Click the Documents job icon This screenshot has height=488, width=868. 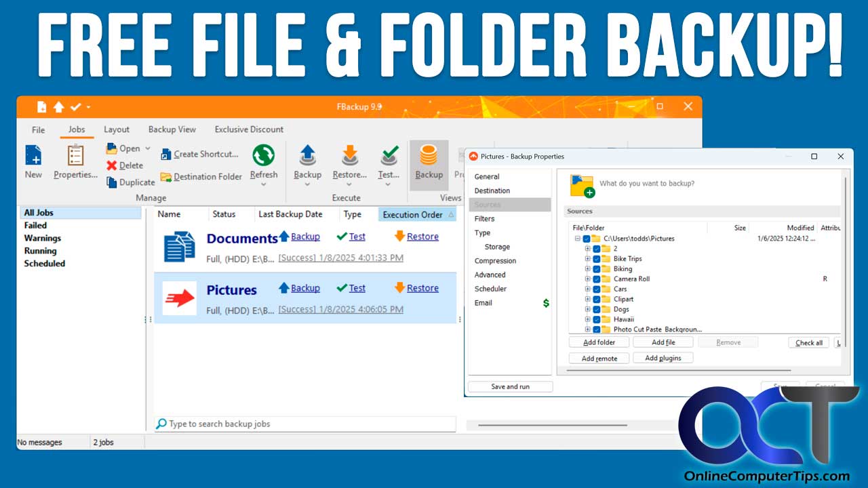click(x=180, y=247)
